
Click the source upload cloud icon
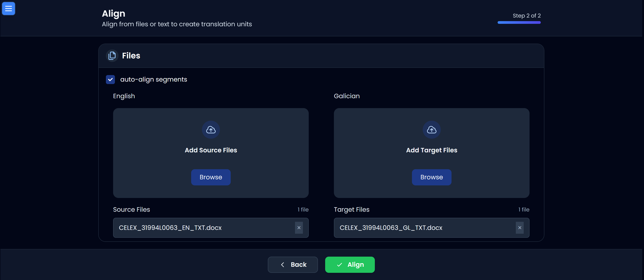(211, 130)
